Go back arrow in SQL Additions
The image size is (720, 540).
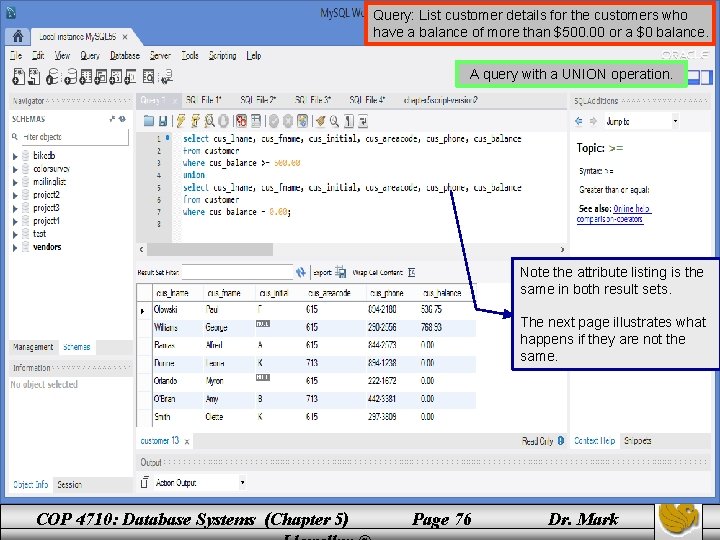[x=579, y=121]
